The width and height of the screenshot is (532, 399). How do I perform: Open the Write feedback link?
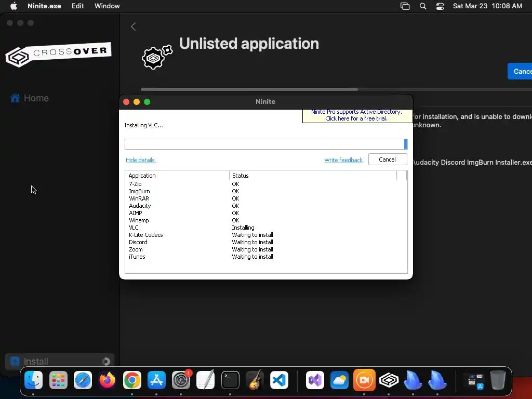(x=343, y=160)
